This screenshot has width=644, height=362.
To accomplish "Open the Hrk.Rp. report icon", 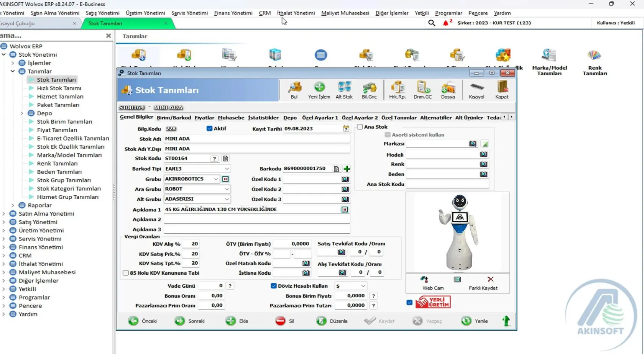I will click(397, 90).
